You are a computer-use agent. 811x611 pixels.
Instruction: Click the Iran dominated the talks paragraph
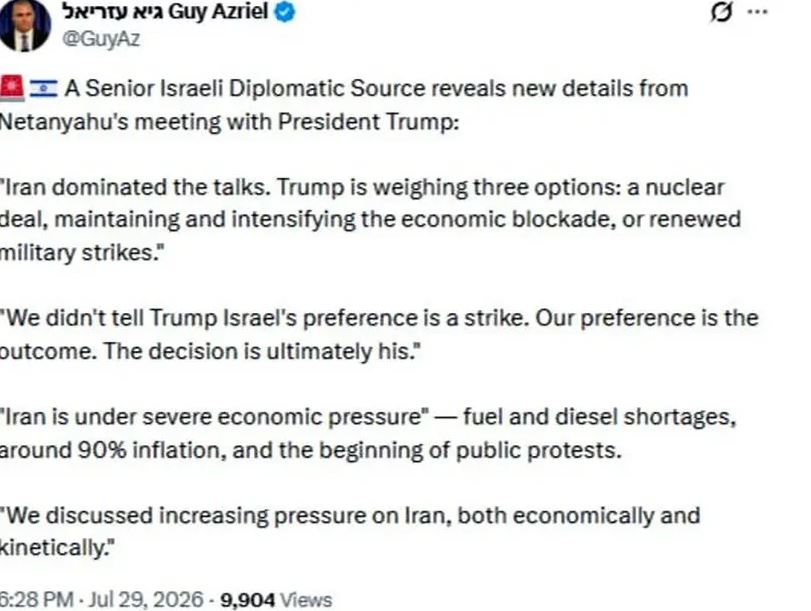point(370,220)
